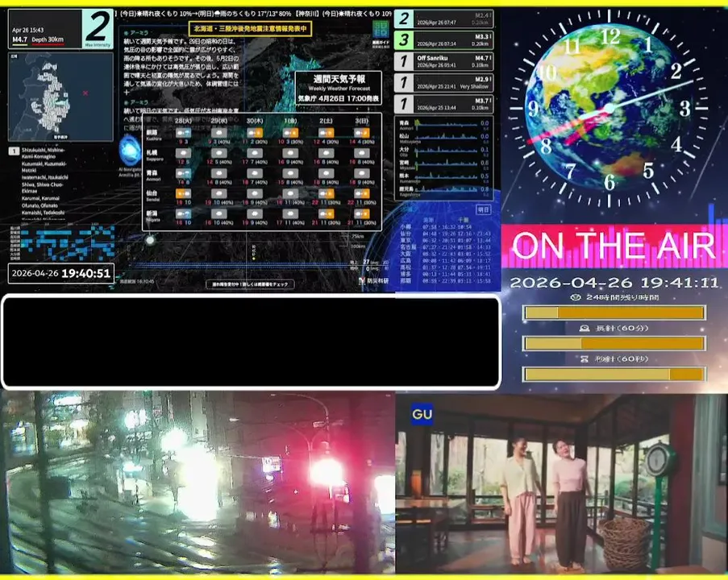Click the 大分 Oita seismograph trace
This screenshot has width=728, height=580.
pos(444,151)
